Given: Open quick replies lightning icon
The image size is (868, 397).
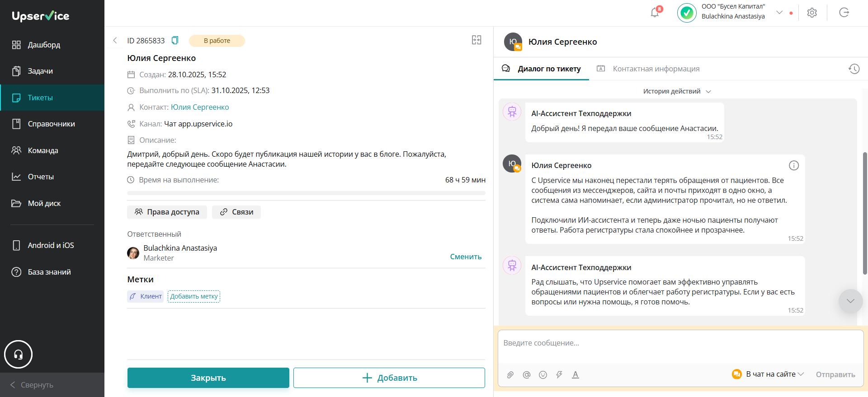Looking at the screenshot, I should coord(559,374).
